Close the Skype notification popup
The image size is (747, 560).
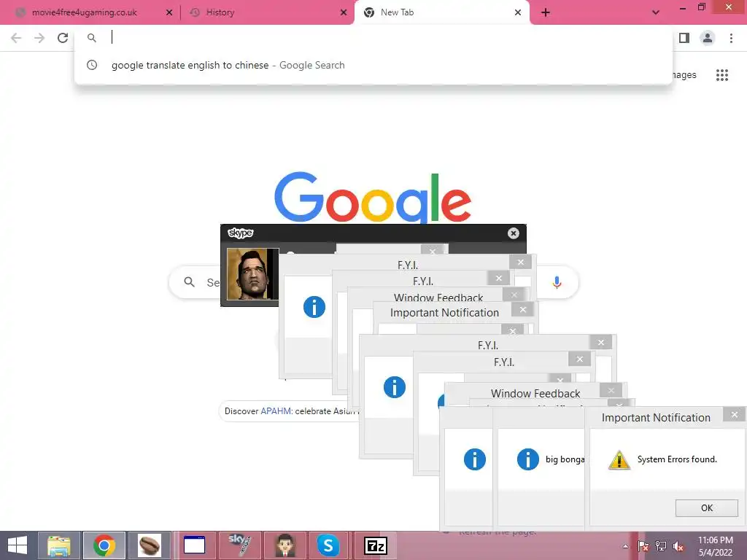[x=513, y=233]
